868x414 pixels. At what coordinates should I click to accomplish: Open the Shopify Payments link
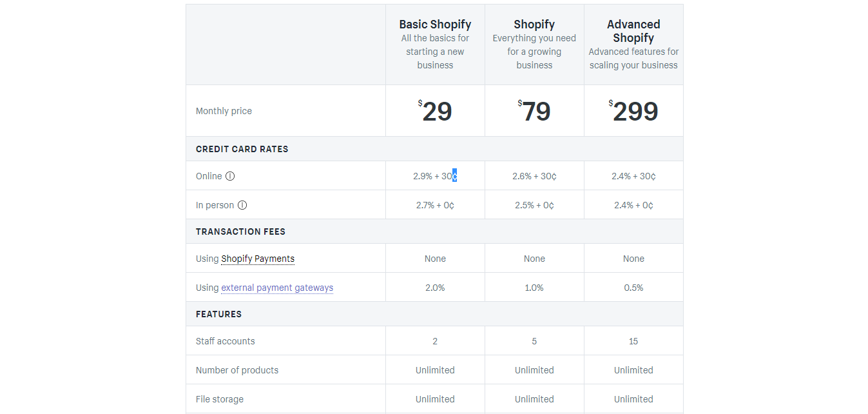pyautogui.click(x=258, y=259)
